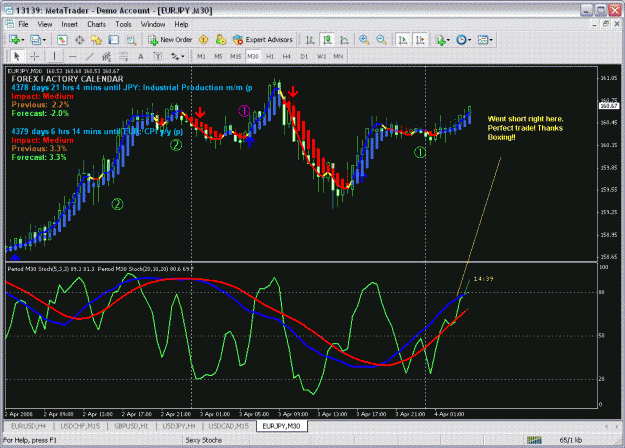Toggle Chart Shift
625x448 pixels.
coord(420,40)
